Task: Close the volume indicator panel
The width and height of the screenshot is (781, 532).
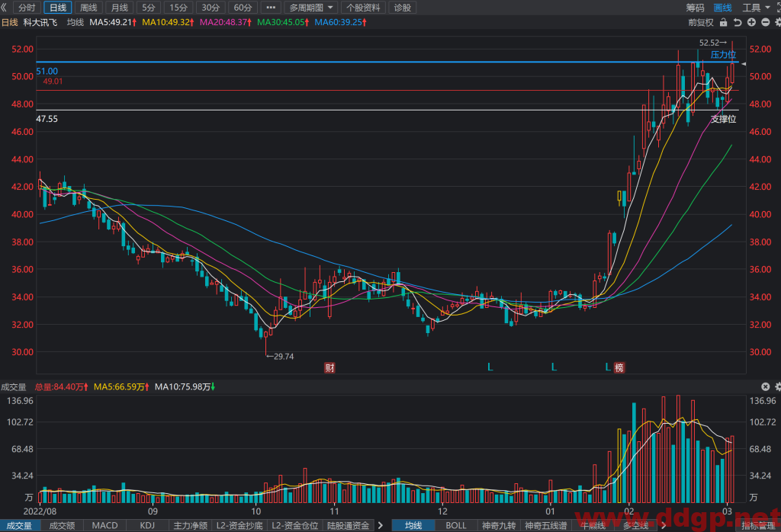Action: tap(766, 386)
